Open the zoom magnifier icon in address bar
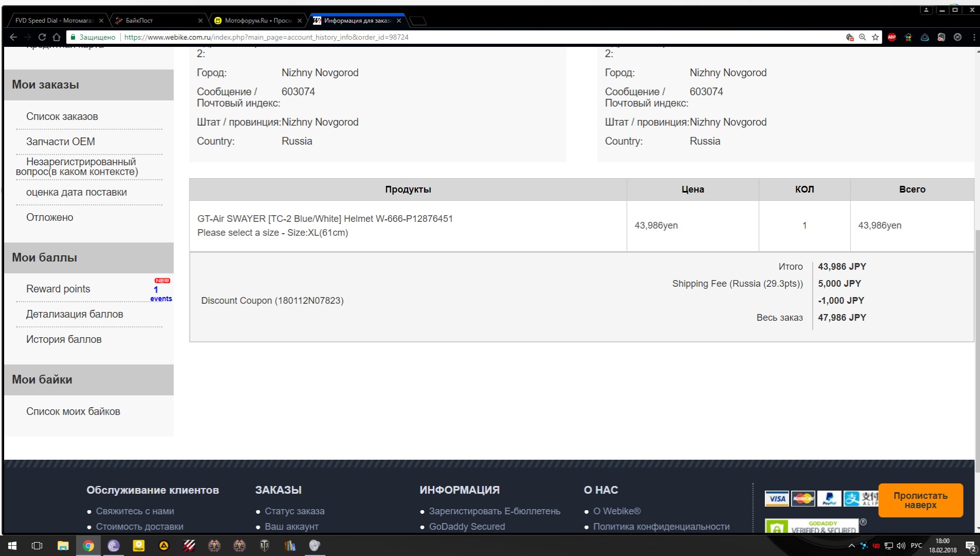 click(863, 37)
